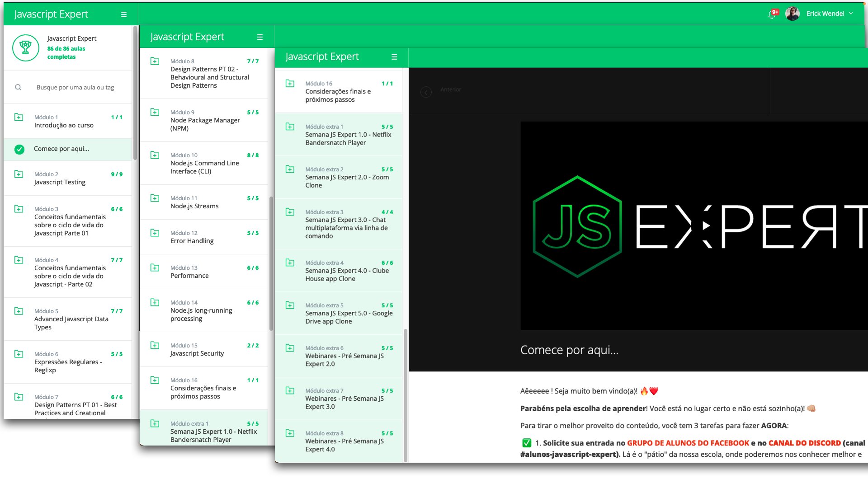The image size is (868, 488).
Task: Click the search field Busque por uma aula
Action: pyautogui.click(x=75, y=87)
